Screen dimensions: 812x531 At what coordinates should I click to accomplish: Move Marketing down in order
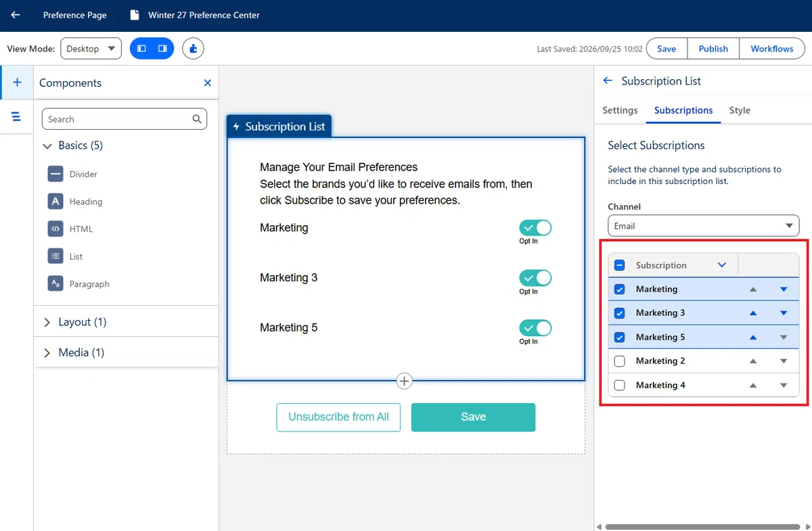point(784,290)
